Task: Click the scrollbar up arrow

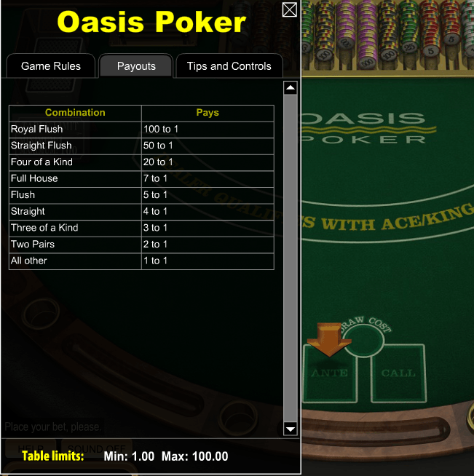Action: click(x=291, y=88)
